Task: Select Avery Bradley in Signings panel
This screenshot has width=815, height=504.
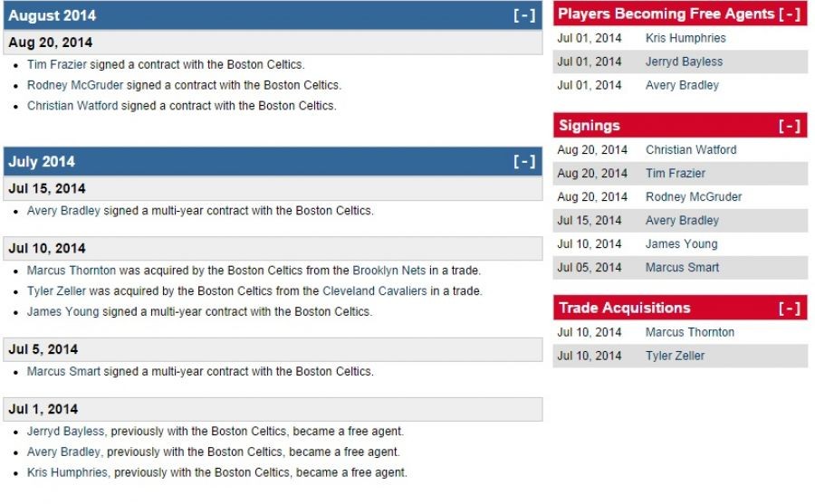Action: 682,221
